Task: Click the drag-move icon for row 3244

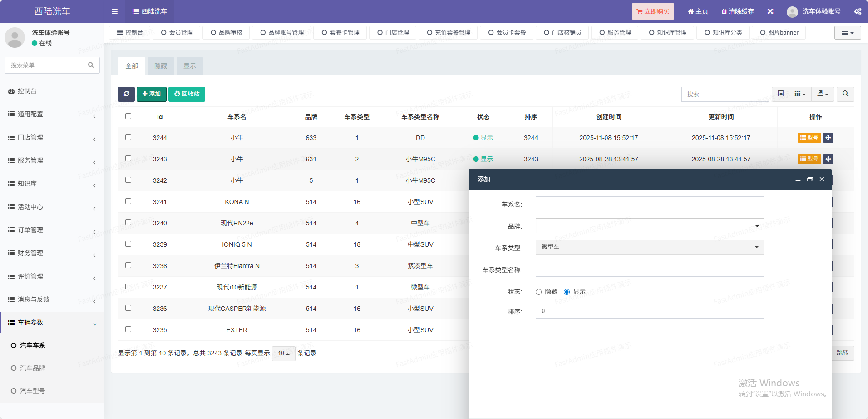Action: tap(828, 138)
